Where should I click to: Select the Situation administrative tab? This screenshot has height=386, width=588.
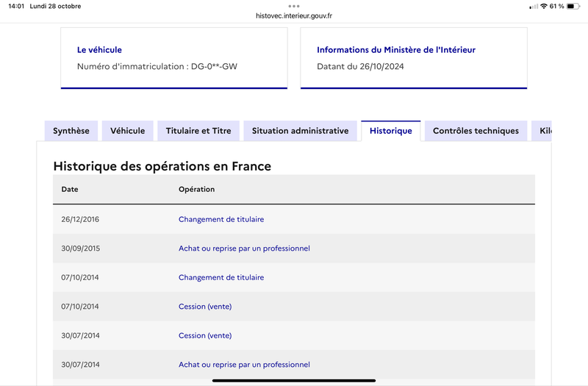tap(300, 131)
